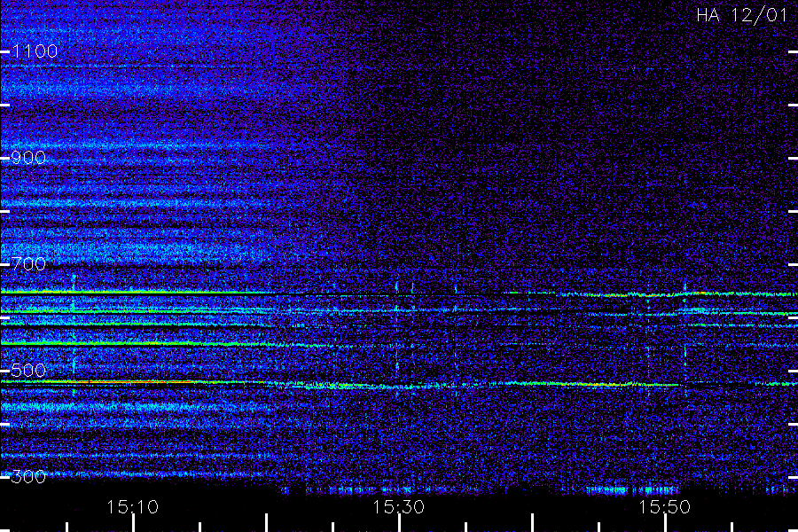Click the 300 frequency axis label
Image resolution: width=798 pixels, height=532 pixels.
coord(28,477)
